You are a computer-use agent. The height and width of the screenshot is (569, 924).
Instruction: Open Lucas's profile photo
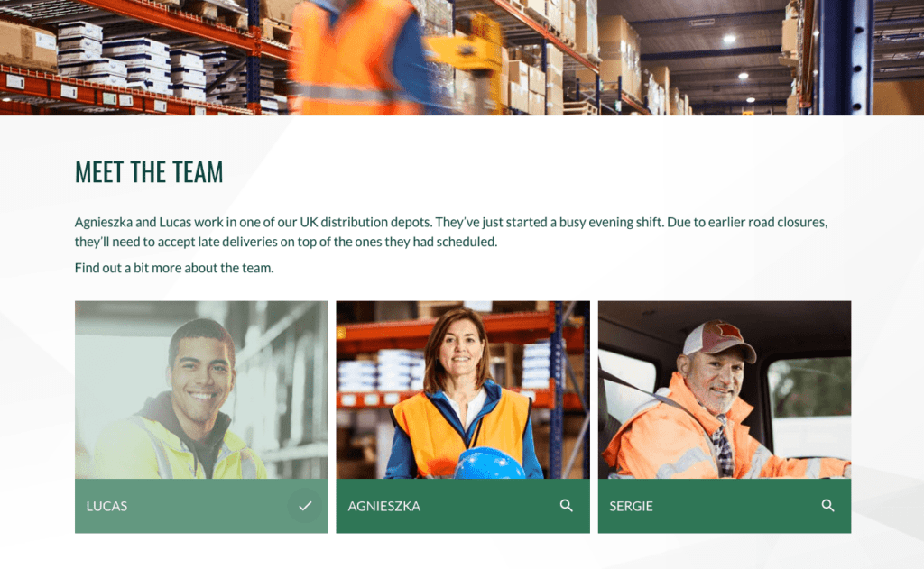(x=201, y=390)
